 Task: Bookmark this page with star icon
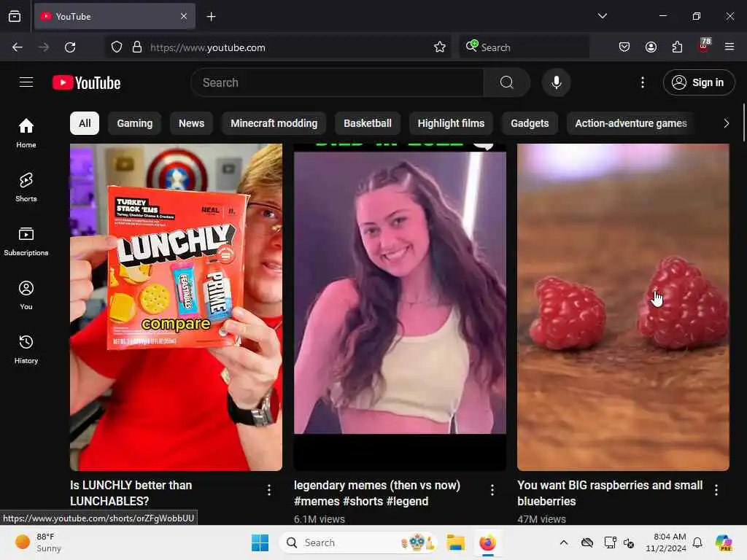click(x=440, y=47)
